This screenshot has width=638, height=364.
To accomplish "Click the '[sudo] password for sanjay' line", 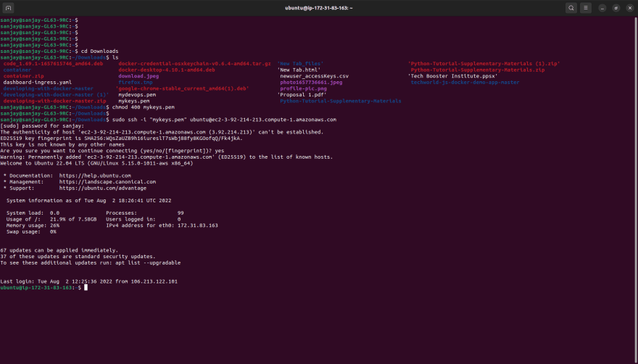I will click(42, 126).
